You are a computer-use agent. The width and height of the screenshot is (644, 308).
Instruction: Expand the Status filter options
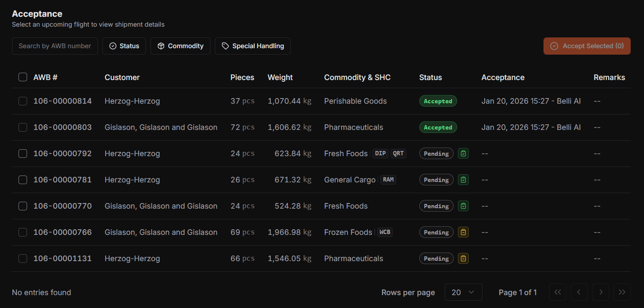coord(124,46)
